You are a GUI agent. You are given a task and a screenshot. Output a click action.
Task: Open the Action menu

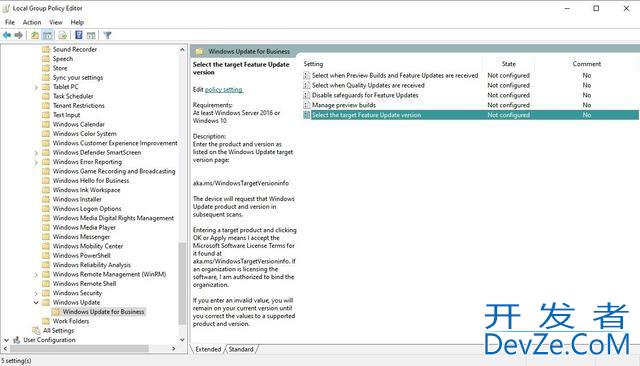[32, 22]
